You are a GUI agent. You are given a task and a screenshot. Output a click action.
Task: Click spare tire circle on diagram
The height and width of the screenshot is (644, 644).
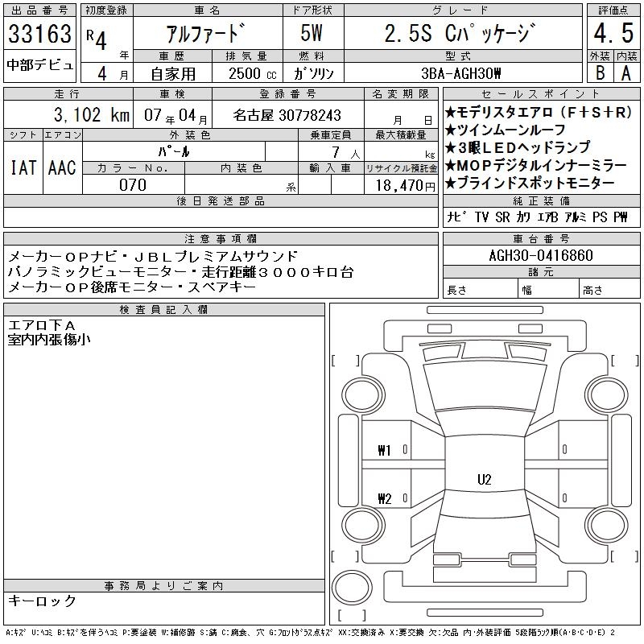point(352,587)
